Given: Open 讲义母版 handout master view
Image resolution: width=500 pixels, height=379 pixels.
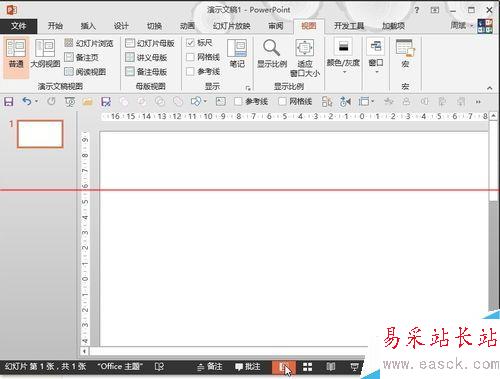Looking at the screenshot, I should 146,57.
